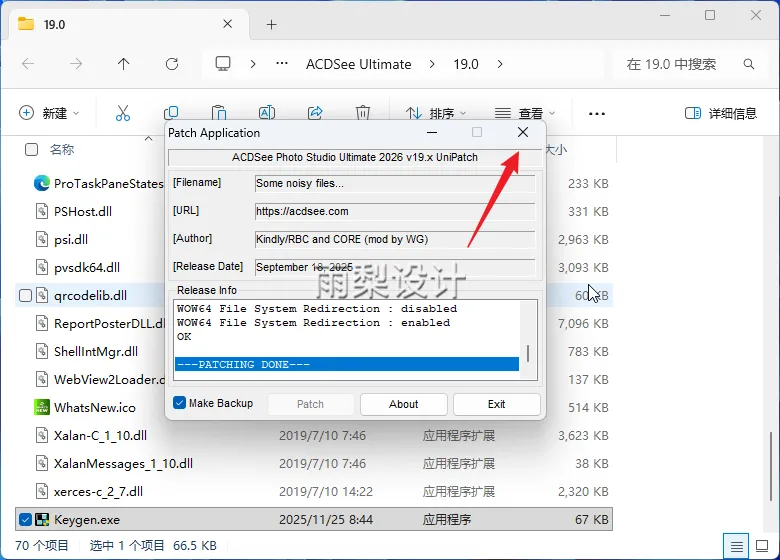The image size is (780, 560).
Task: Sort by the 名称 column header
Action: coord(62,149)
